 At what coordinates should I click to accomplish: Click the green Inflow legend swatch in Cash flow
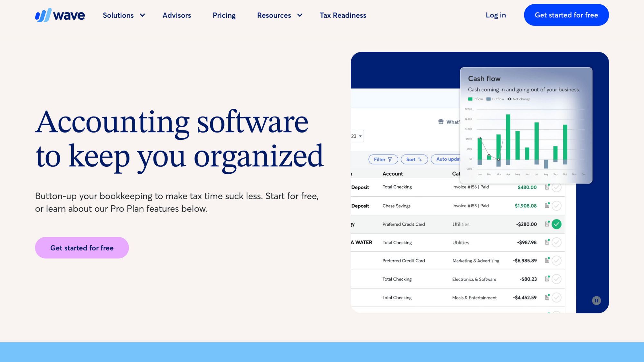pyautogui.click(x=470, y=99)
